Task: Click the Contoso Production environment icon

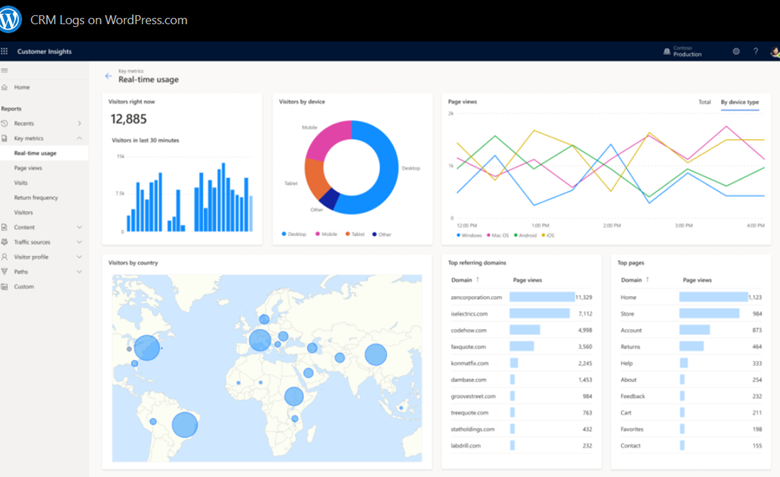Action: coord(667,51)
